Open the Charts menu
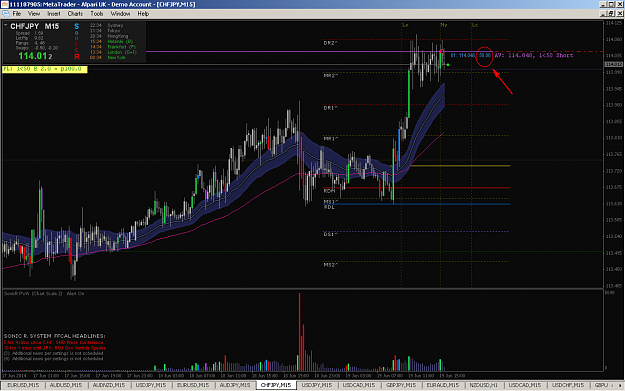Image resolution: width=625 pixels, height=391 pixels. click(75, 14)
